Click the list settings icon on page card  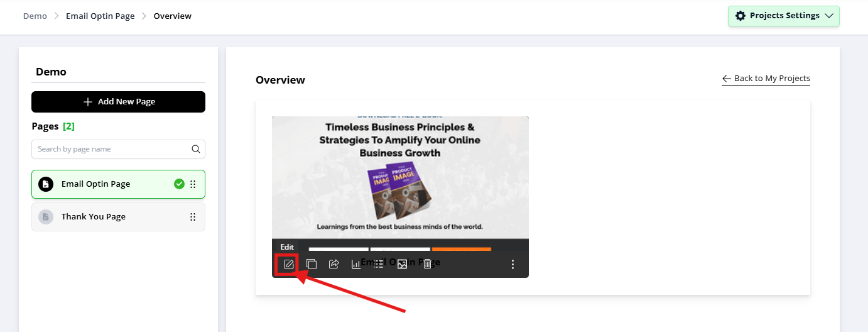click(x=378, y=264)
